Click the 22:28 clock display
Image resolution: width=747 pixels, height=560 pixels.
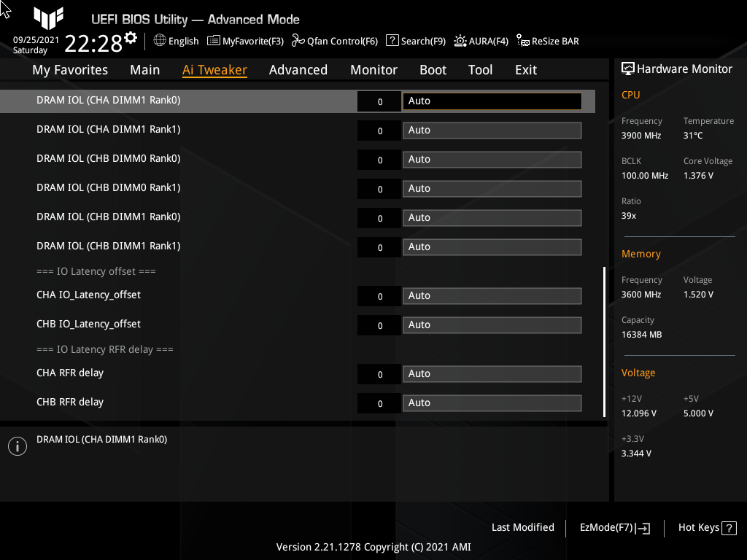click(x=93, y=44)
